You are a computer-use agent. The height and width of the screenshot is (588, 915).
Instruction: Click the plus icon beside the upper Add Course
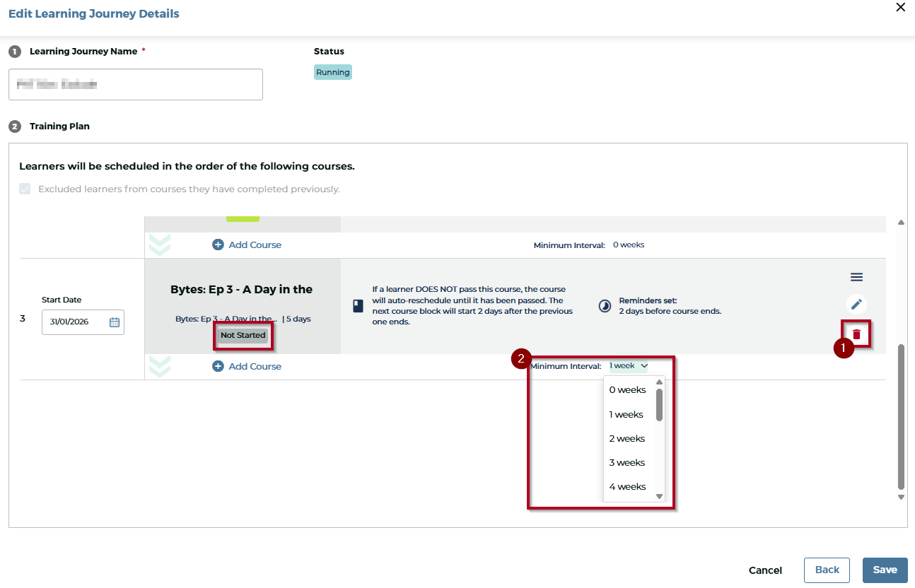[218, 245]
